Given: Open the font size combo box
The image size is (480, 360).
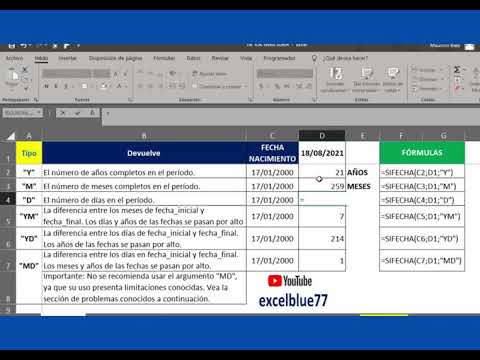Looking at the screenshot, I should point(102,74).
